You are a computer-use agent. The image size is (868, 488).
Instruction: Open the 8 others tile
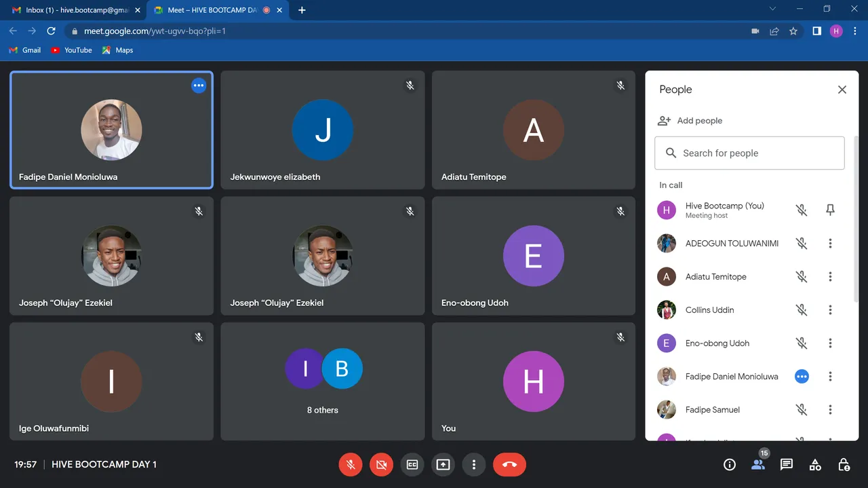coord(323,381)
